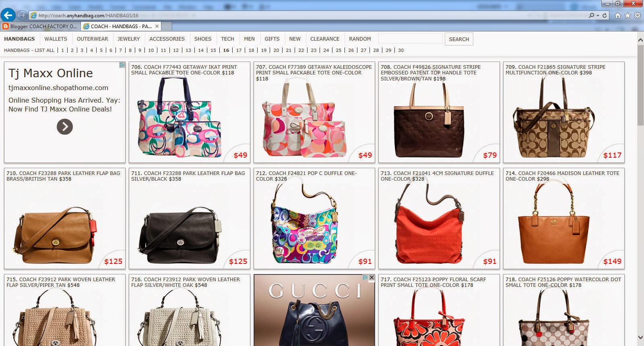
Task: Click item 717 Poppy Floral Scarf Print title
Action: tap(433, 282)
